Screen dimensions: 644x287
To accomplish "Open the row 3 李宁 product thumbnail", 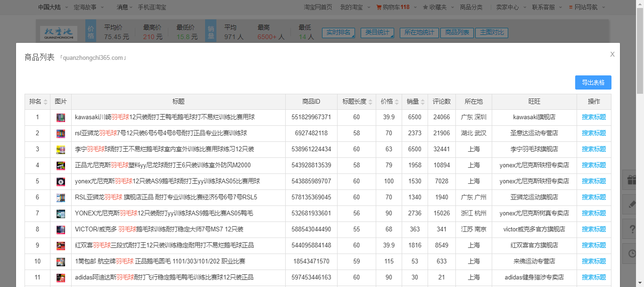I will click(x=60, y=149).
